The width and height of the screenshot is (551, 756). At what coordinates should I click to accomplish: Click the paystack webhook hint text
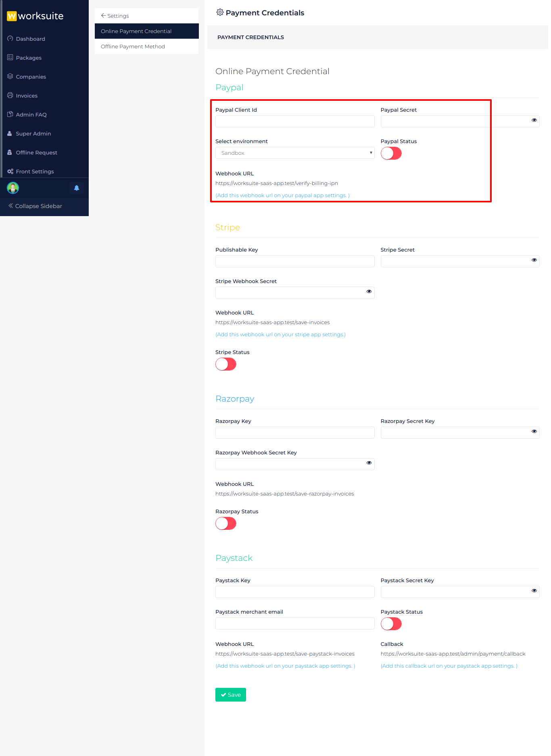point(285,666)
